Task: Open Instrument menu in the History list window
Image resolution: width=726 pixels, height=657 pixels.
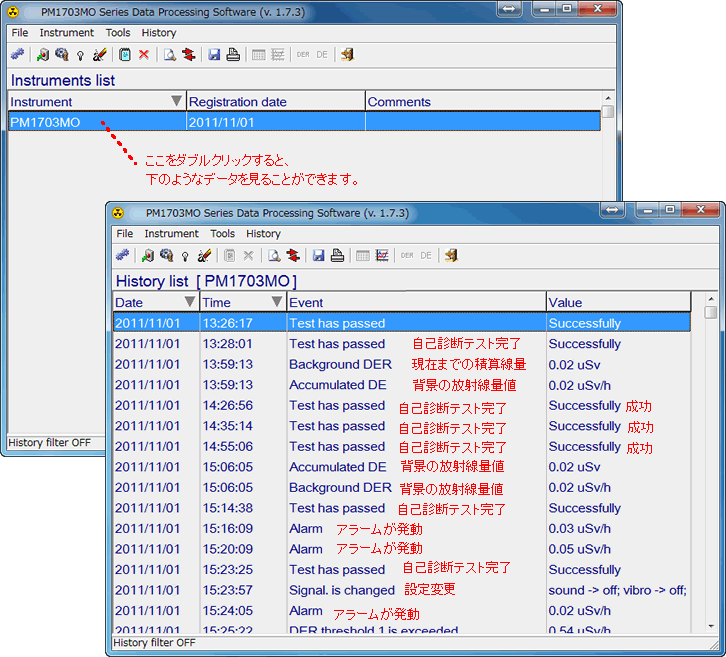Action: point(171,233)
